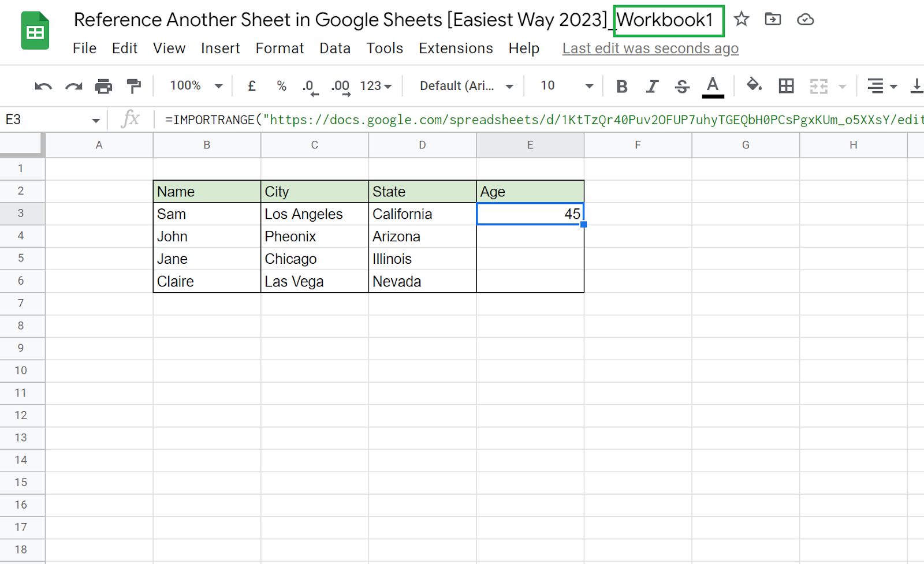Image resolution: width=924 pixels, height=564 pixels.
Task: Open the font family dropdown
Action: (x=467, y=86)
